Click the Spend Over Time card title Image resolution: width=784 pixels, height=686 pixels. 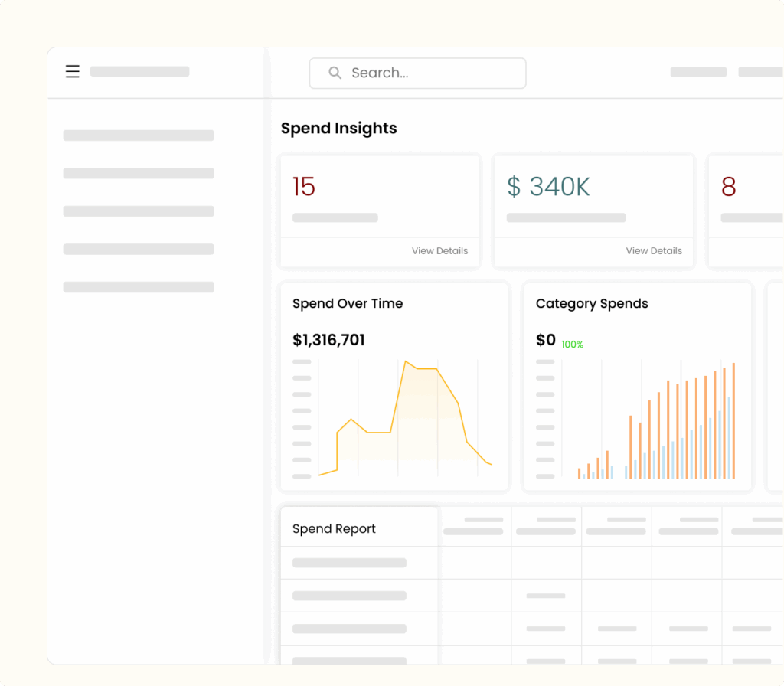tap(348, 304)
